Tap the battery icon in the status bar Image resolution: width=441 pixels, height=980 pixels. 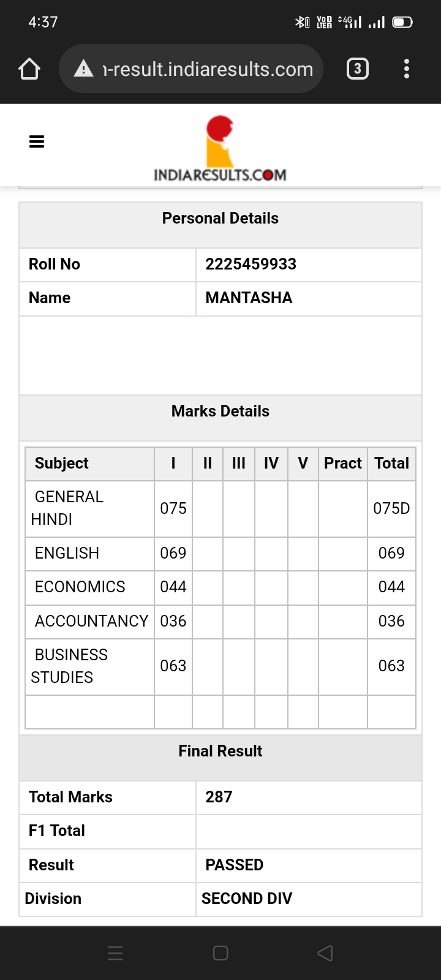[402, 23]
